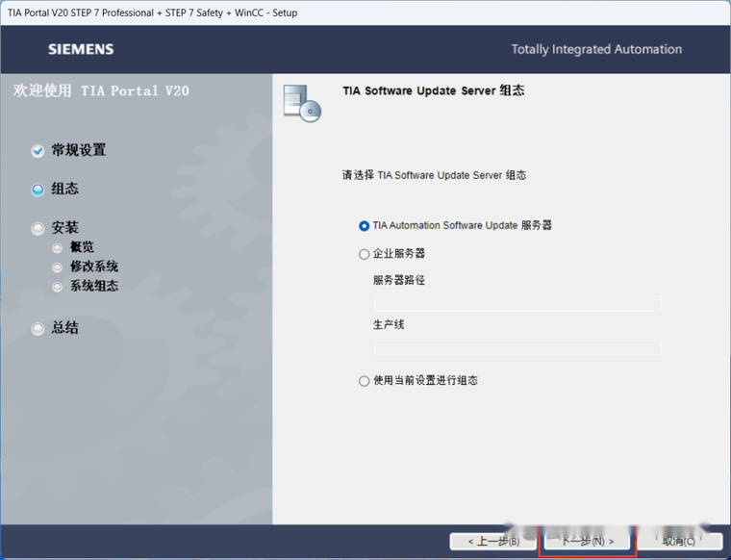Click the SIEMENS logo in header
The height and width of the screenshot is (560, 731).
pyautogui.click(x=81, y=49)
